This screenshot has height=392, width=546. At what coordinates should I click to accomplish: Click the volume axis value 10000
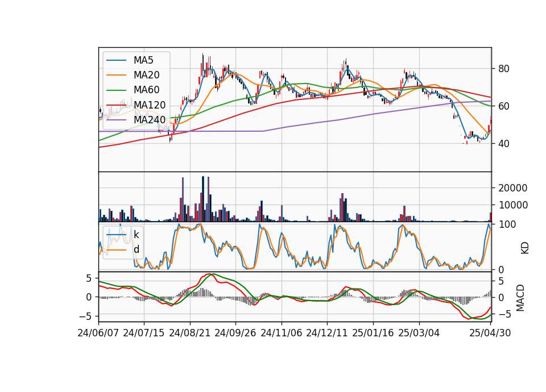pos(512,205)
